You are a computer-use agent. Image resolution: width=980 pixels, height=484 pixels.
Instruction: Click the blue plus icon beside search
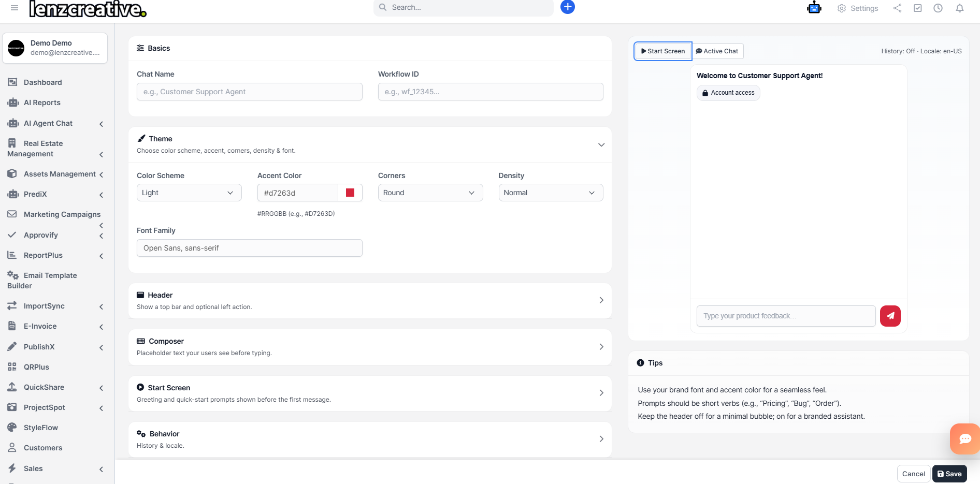coord(567,7)
